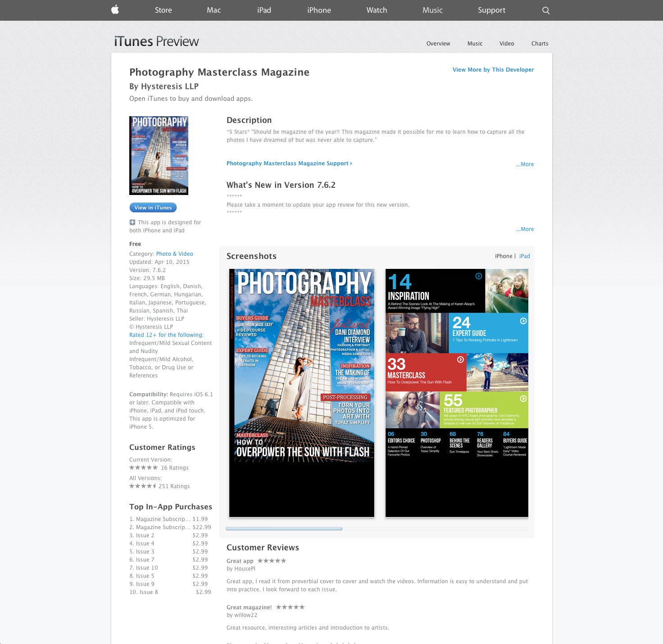Image resolution: width=663 pixels, height=644 pixels.
Task: Click the Issue 8 in-app purchase row
Action: click(170, 592)
